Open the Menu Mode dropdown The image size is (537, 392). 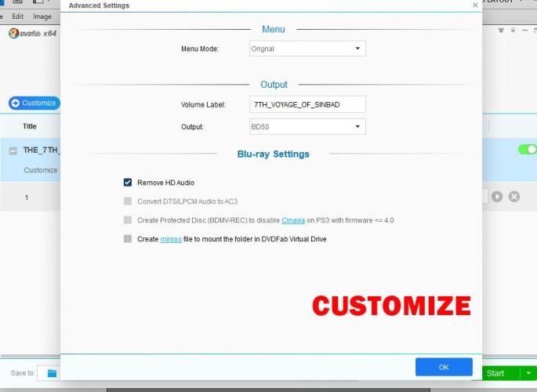point(307,49)
